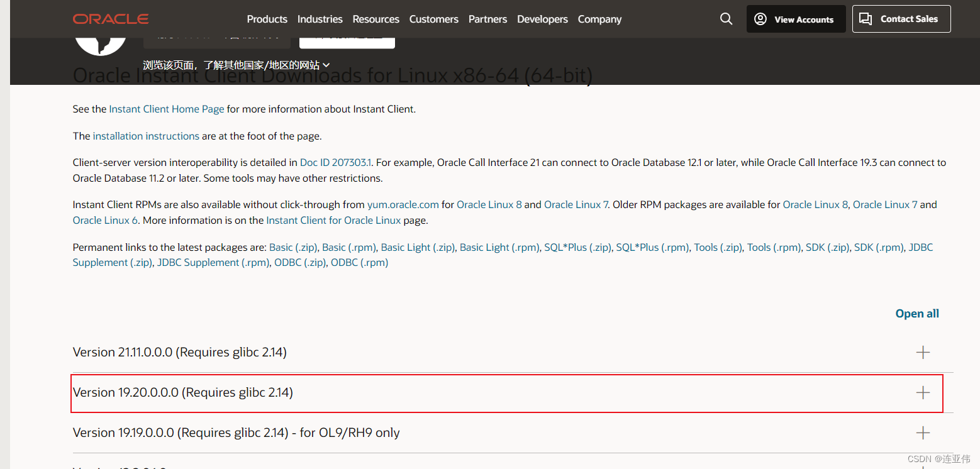Click the Oracle logo
This screenshot has width=980, height=469.
111,19
